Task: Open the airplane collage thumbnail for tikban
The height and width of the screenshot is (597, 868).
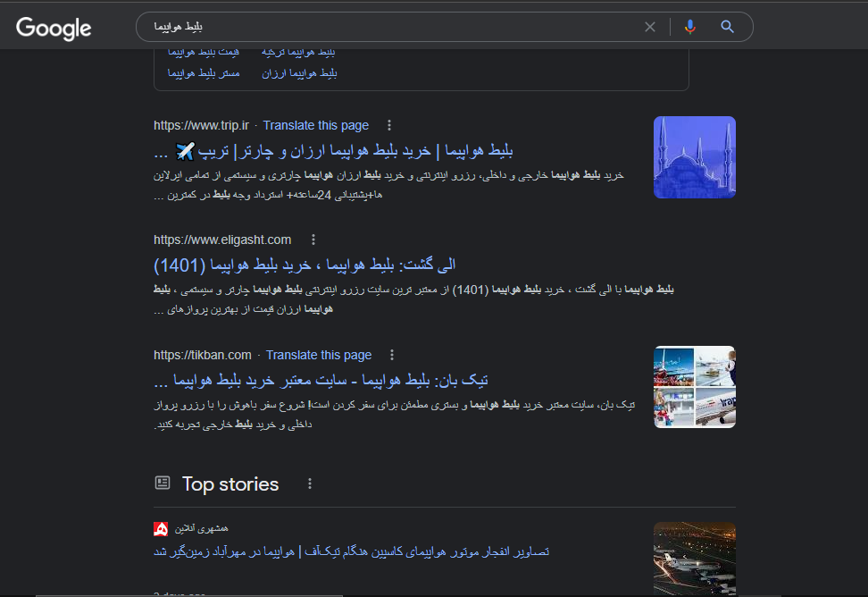Action: 694,387
